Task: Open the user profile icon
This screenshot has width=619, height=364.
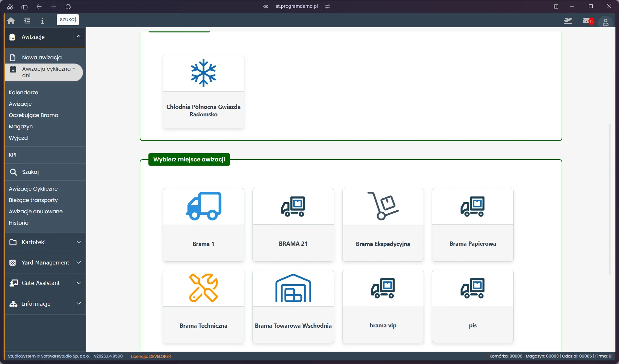Action: pyautogui.click(x=605, y=22)
